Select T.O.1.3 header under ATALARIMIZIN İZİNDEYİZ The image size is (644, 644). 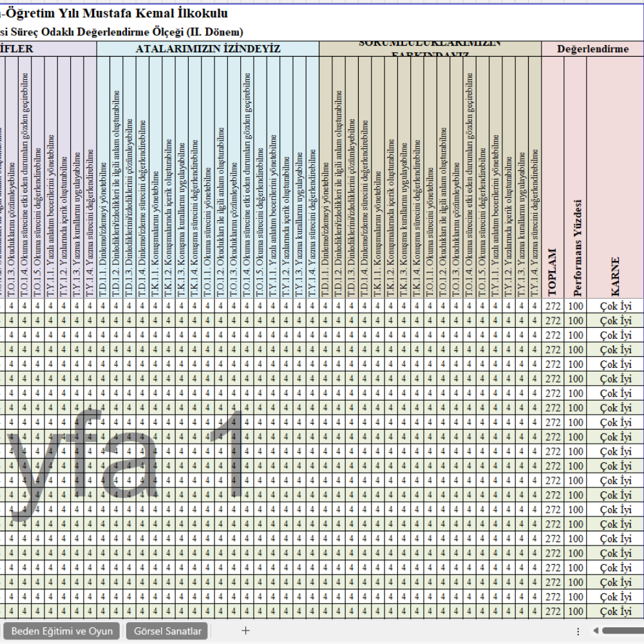pyautogui.click(x=234, y=178)
